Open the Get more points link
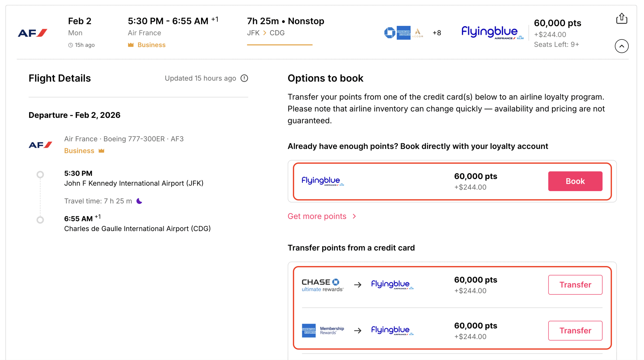 pyautogui.click(x=317, y=216)
